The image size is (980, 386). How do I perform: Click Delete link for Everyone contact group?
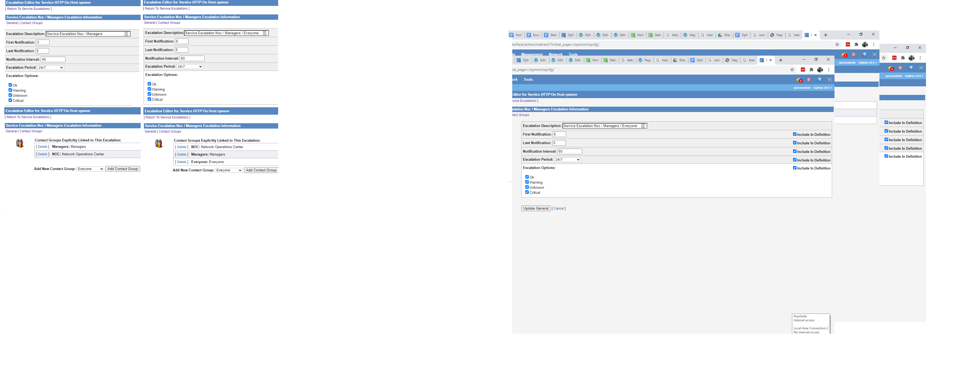[181, 162]
